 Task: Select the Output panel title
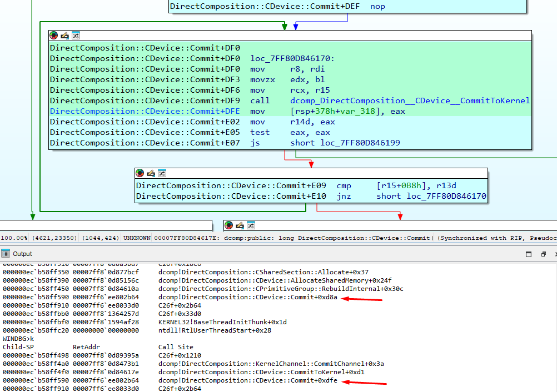coord(22,254)
